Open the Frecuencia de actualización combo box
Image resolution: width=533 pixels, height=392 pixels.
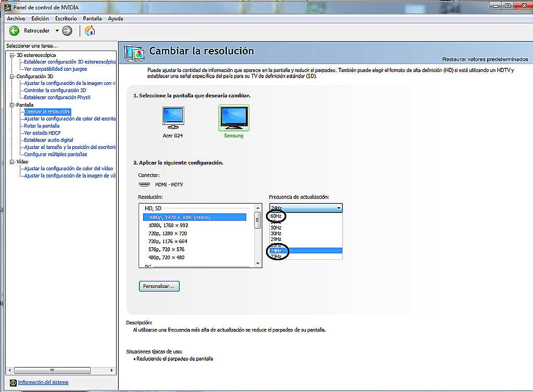tap(306, 208)
